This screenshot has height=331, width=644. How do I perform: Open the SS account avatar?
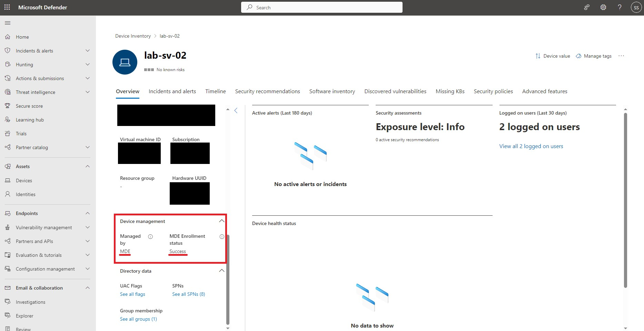(636, 7)
